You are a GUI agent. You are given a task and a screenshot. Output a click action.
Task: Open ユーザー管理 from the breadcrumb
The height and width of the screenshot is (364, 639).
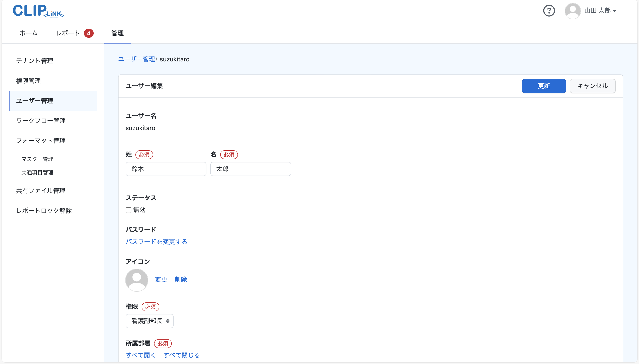click(x=137, y=59)
